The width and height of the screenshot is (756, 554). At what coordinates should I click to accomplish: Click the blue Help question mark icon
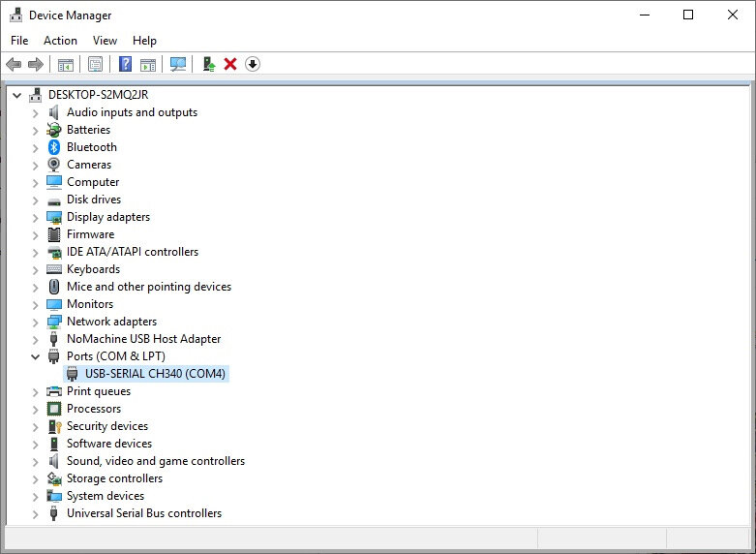point(126,64)
